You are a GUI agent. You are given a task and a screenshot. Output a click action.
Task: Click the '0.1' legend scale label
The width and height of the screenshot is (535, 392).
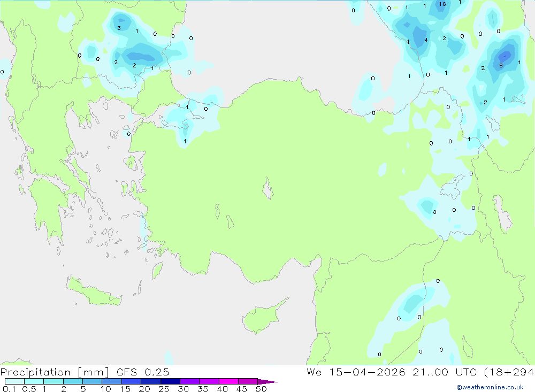point(9,389)
